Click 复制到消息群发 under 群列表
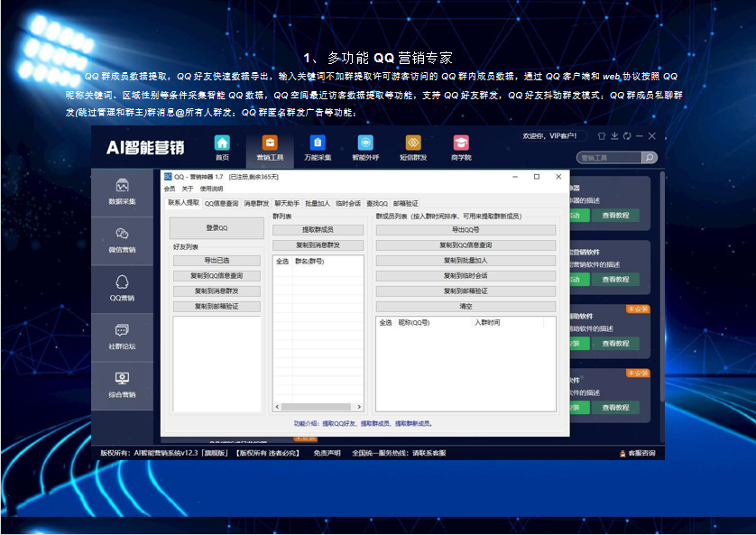This screenshot has width=756, height=535. click(x=318, y=245)
